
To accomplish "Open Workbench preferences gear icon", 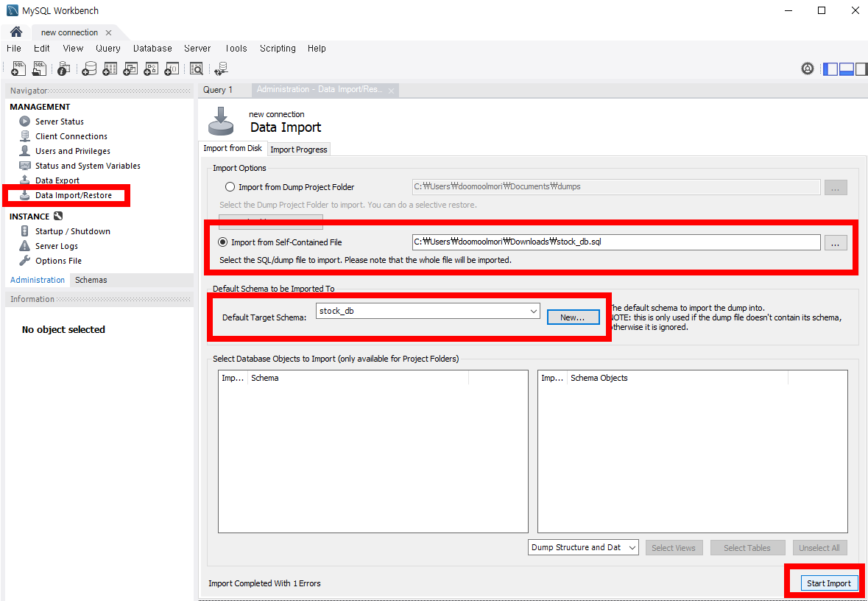I will click(808, 68).
